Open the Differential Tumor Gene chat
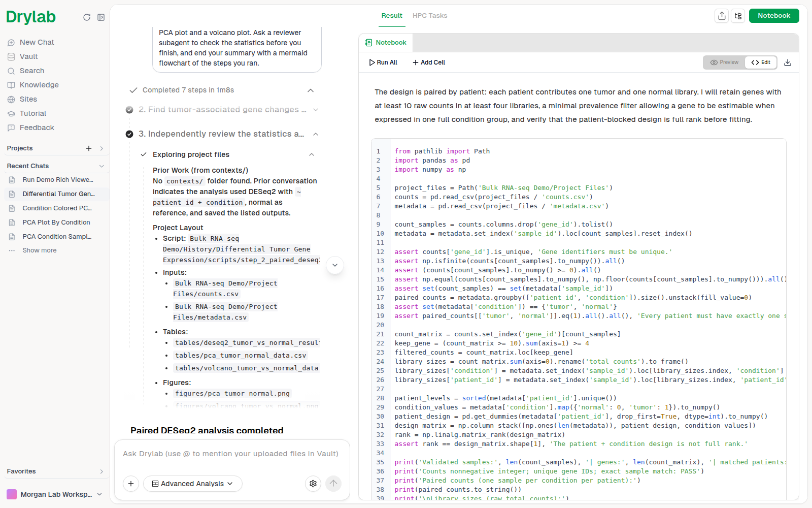 point(58,194)
